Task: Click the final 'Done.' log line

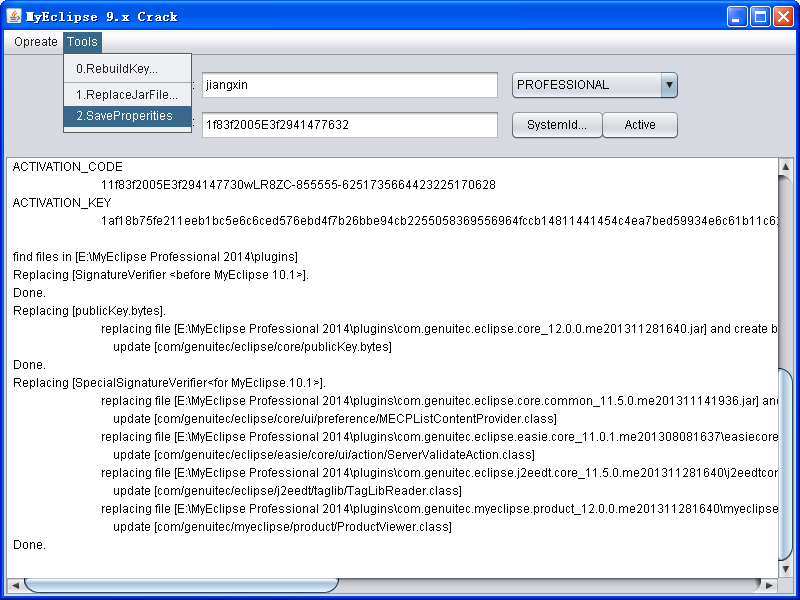Action: pos(30,545)
